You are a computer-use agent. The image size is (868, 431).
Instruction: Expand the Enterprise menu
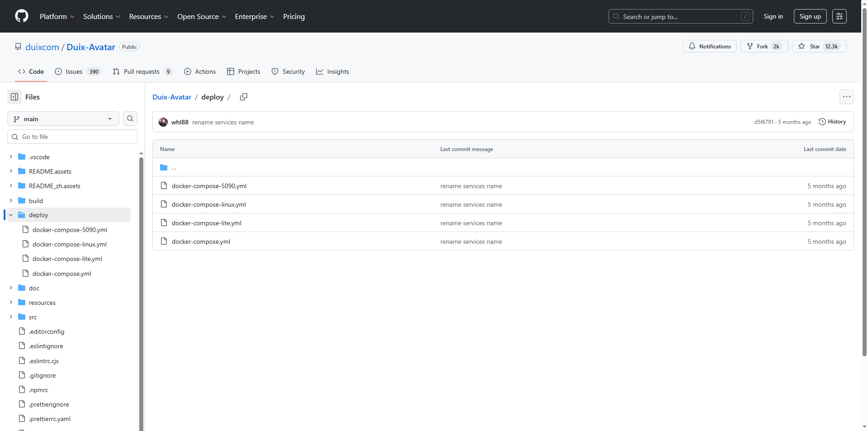(255, 16)
